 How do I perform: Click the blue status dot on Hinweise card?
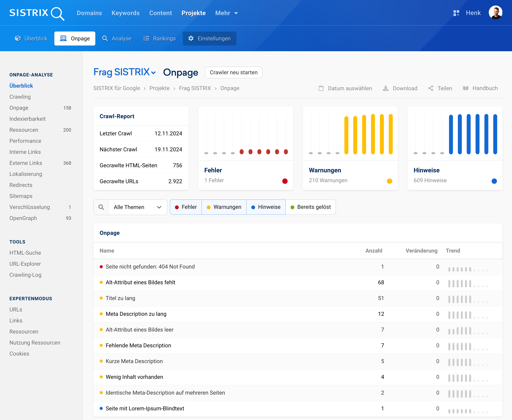point(494,181)
